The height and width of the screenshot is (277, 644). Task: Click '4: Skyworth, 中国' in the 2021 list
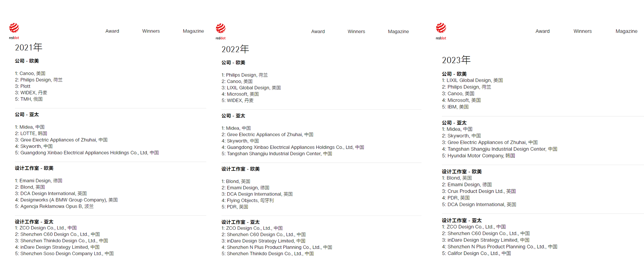coord(34,146)
